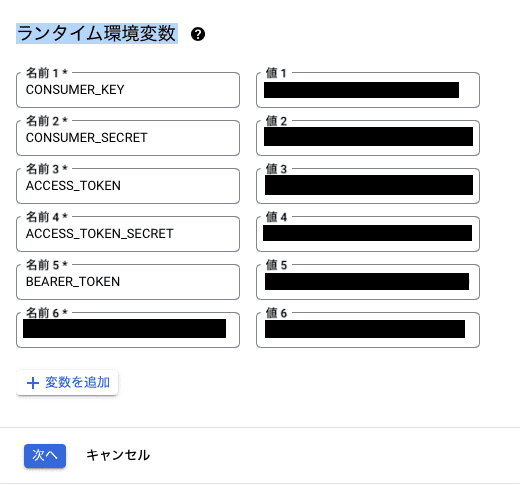Click the 名前 6 input field
The image size is (520, 485).
pos(128,330)
